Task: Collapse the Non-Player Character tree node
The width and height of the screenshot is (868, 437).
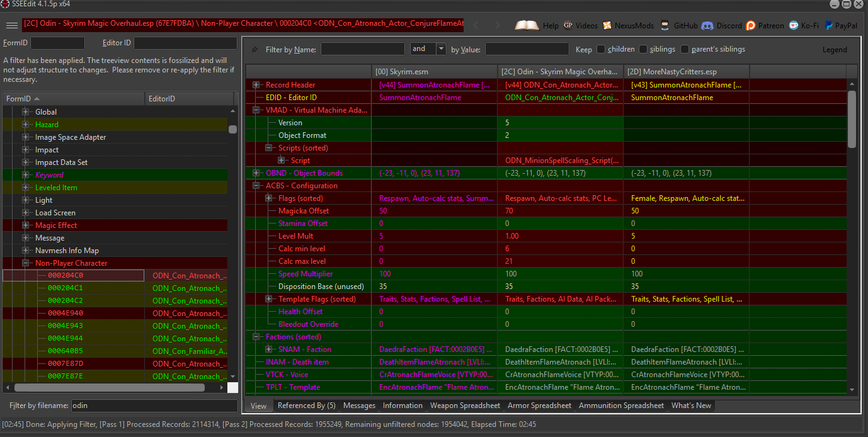Action: coord(26,263)
